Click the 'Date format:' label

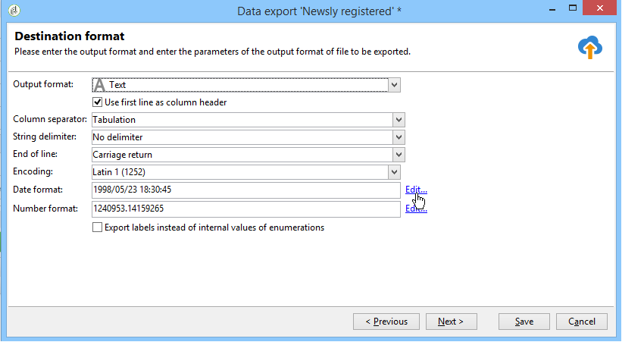point(38,190)
